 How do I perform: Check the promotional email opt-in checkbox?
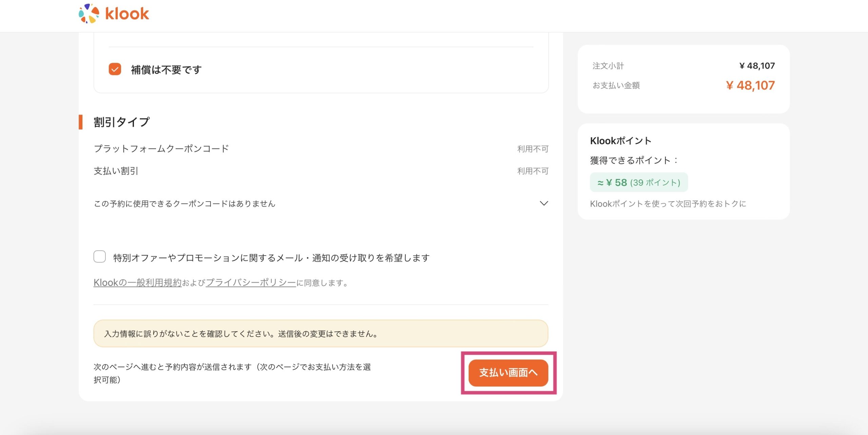point(100,257)
